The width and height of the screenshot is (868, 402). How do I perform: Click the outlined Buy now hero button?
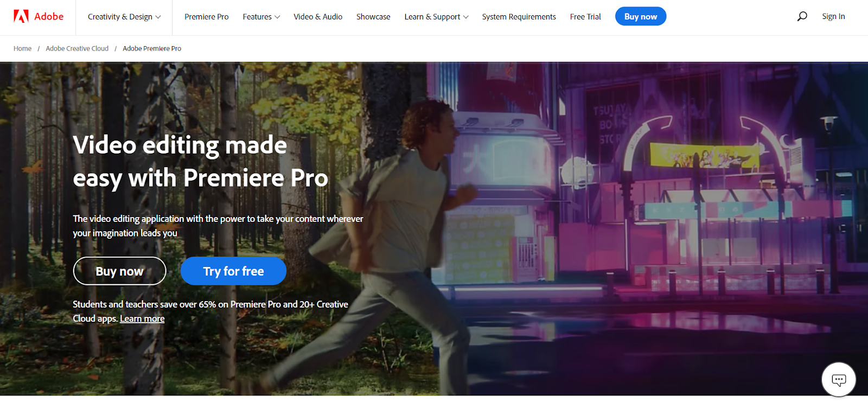click(119, 271)
